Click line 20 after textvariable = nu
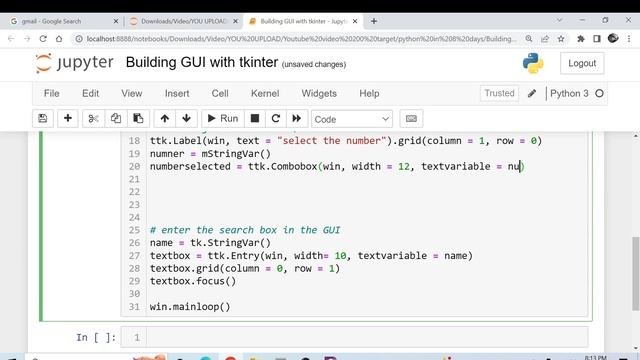640x360 pixels. pos(520,167)
